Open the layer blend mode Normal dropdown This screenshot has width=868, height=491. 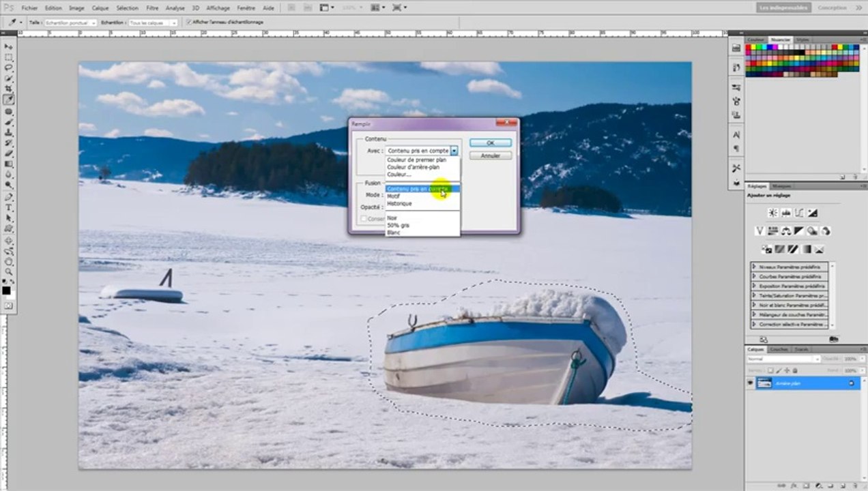[x=783, y=359]
